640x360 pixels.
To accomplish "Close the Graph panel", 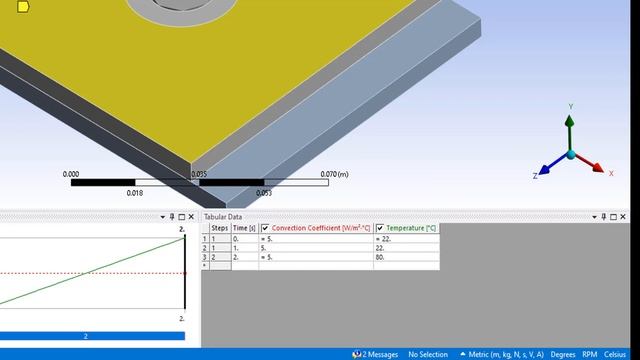I will tap(191, 217).
